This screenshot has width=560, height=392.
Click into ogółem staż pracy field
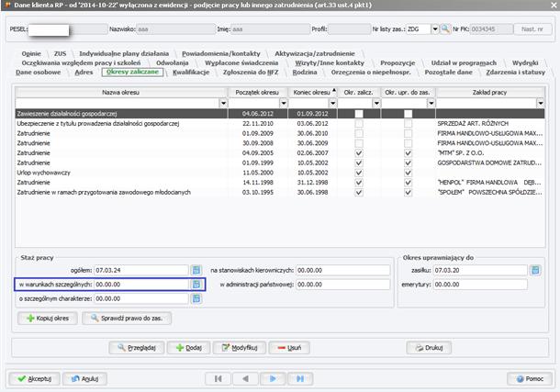coord(141,270)
